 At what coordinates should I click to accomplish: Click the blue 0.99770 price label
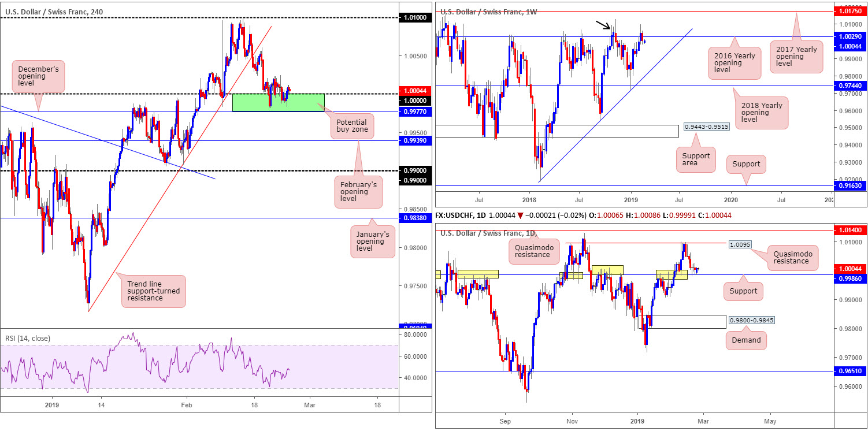(x=416, y=112)
